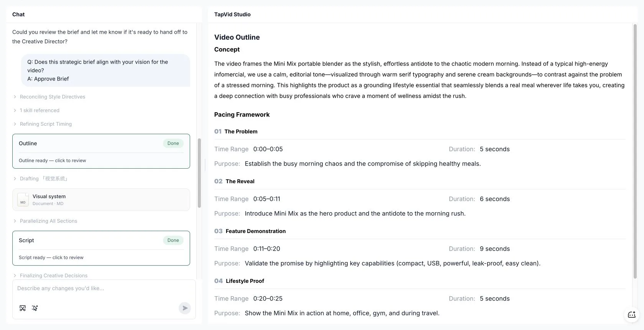The width and height of the screenshot is (644, 330).
Task: Click the 6 seconds duration value
Action: pyautogui.click(x=495, y=199)
